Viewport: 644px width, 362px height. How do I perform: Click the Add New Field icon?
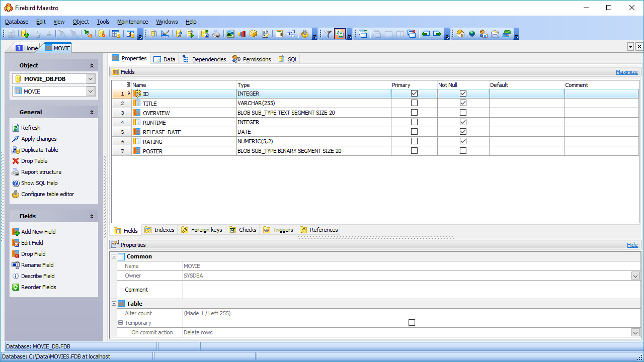tap(16, 232)
